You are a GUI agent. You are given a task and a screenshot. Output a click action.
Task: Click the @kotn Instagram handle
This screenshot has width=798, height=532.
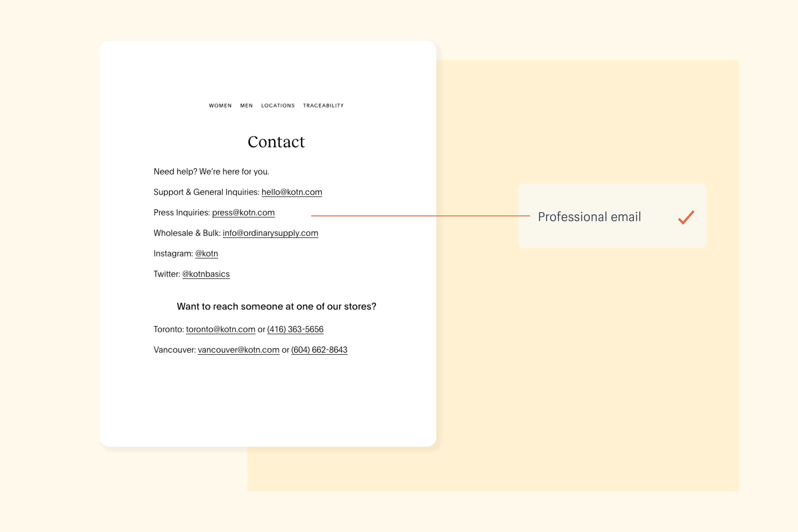[x=207, y=253]
